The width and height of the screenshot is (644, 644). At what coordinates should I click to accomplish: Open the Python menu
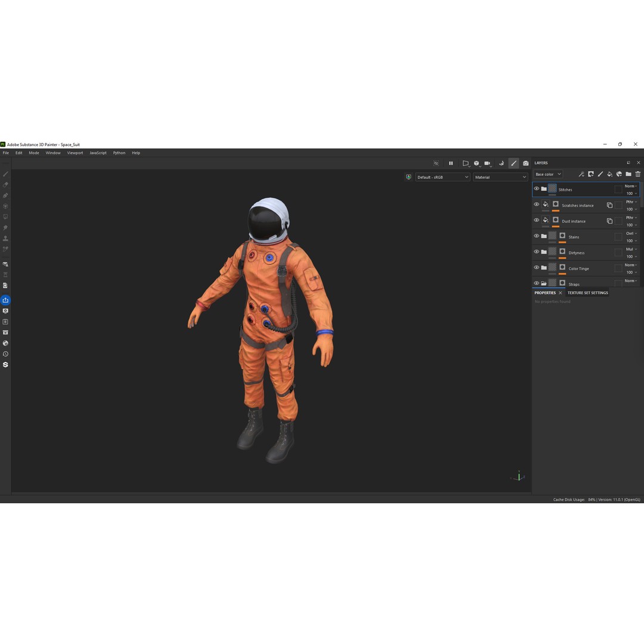pos(119,153)
